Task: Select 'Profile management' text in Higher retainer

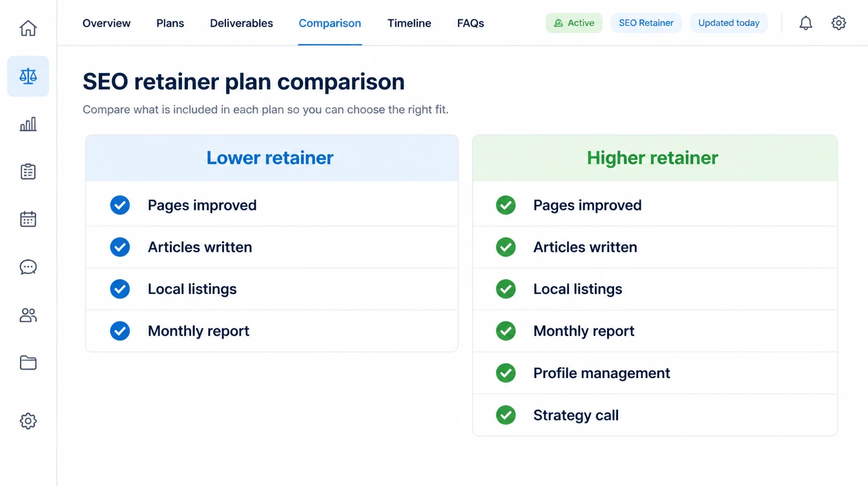Action: [602, 373]
